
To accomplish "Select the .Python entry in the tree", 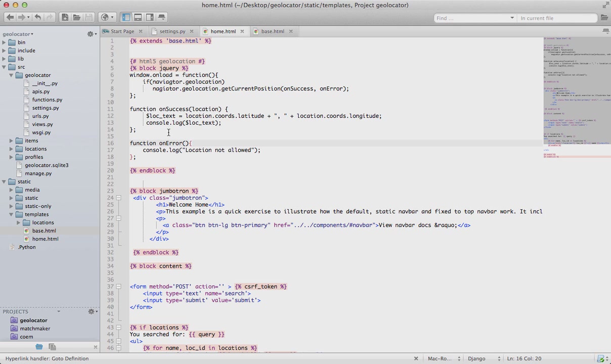I will (27, 247).
